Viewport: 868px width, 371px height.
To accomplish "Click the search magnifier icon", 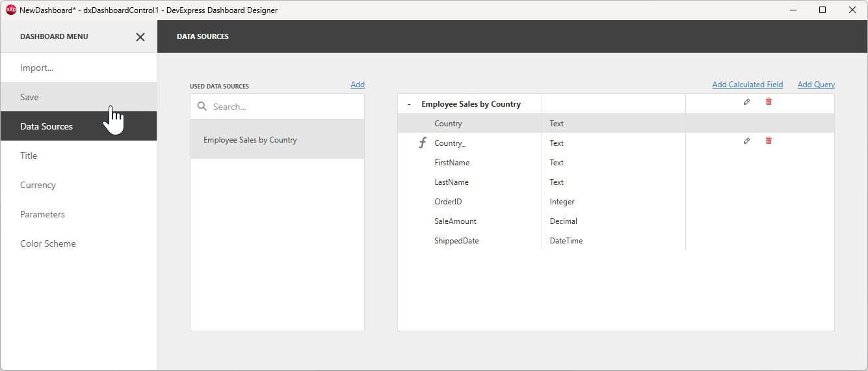I will (x=202, y=107).
